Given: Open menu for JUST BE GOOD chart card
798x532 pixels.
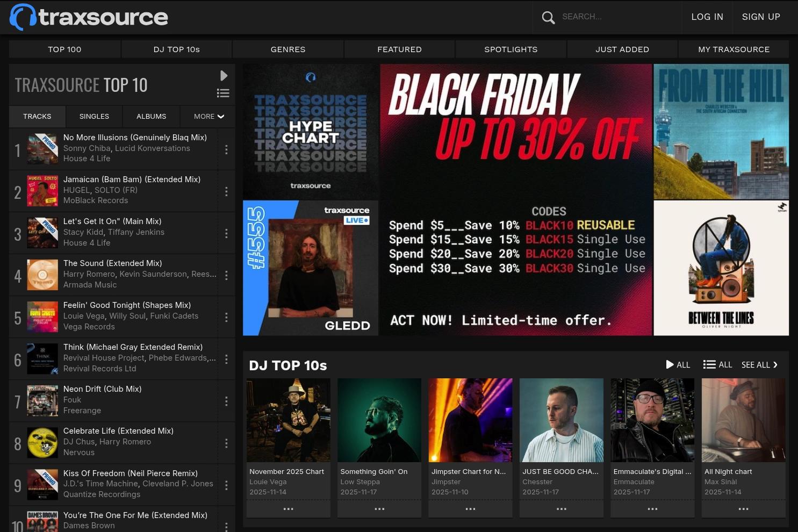Looking at the screenshot, I should coord(562,509).
